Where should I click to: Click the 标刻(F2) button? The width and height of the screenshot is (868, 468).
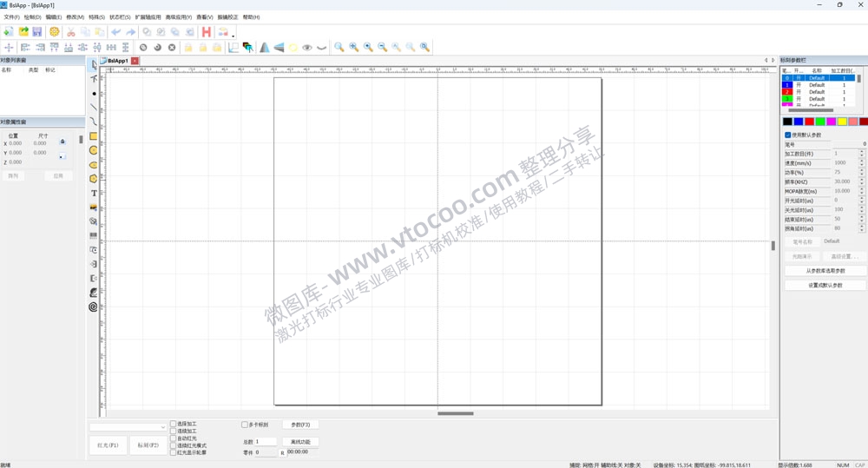tap(148, 445)
